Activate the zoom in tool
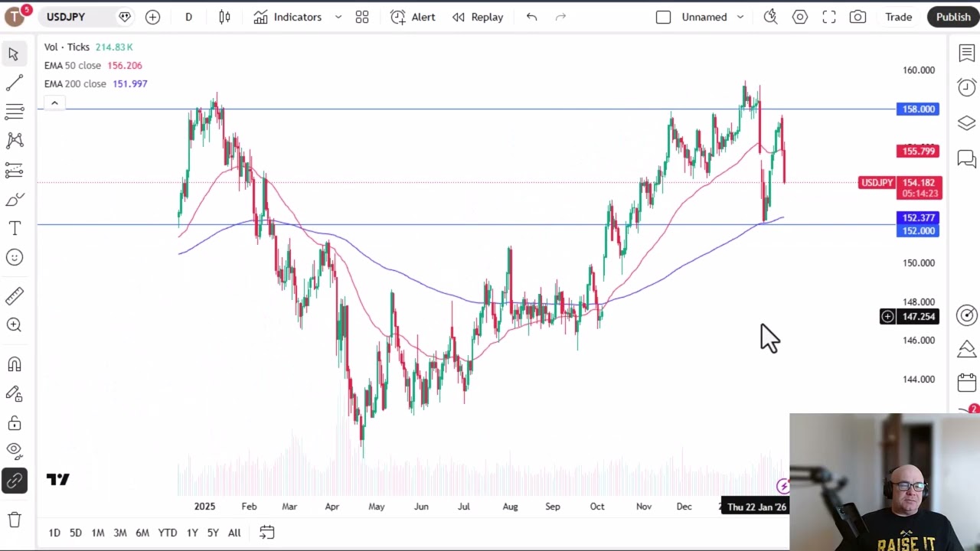980x551 pixels. pos(14,325)
